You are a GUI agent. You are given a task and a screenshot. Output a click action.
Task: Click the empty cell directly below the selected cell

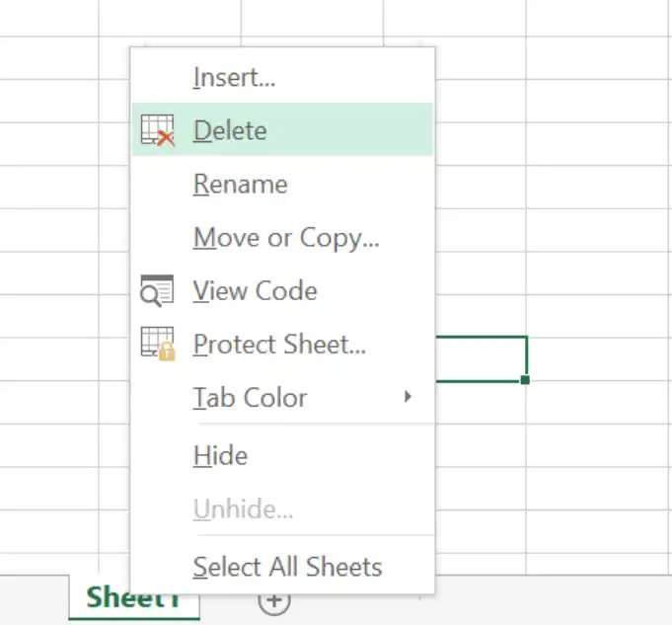tap(481, 403)
